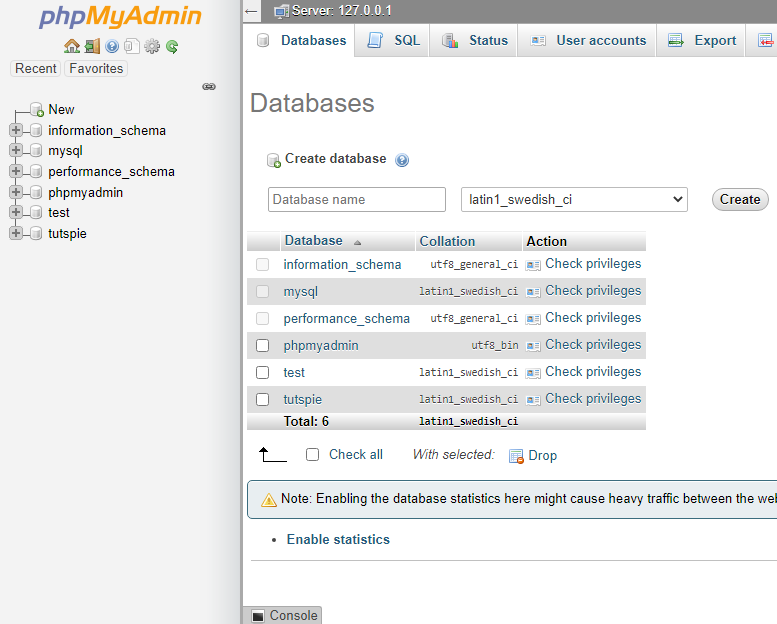Expand information_schema in navigation tree
Image resolution: width=777 pixels, height=624 pixels.
pos(16,130)
